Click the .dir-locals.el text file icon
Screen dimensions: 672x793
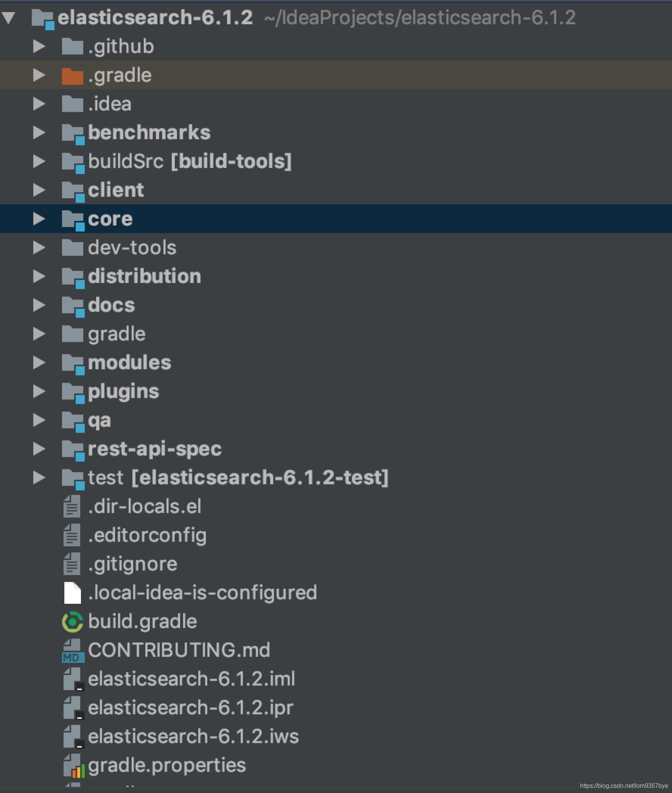[72, 506]
